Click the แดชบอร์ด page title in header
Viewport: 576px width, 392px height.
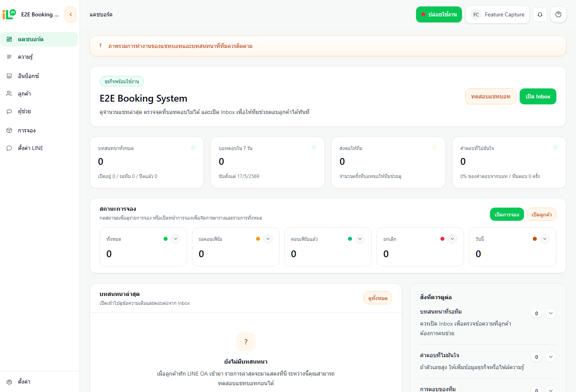(101, 14)
